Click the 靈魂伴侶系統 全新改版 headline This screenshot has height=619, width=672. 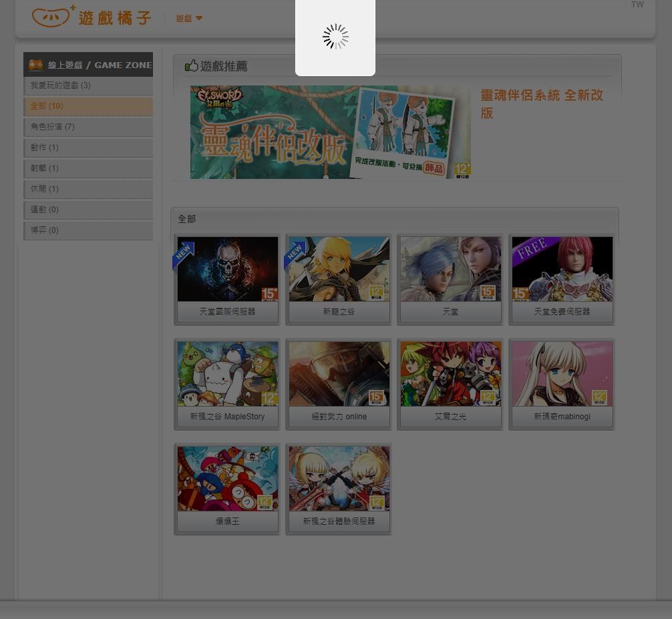coord(541,106)
